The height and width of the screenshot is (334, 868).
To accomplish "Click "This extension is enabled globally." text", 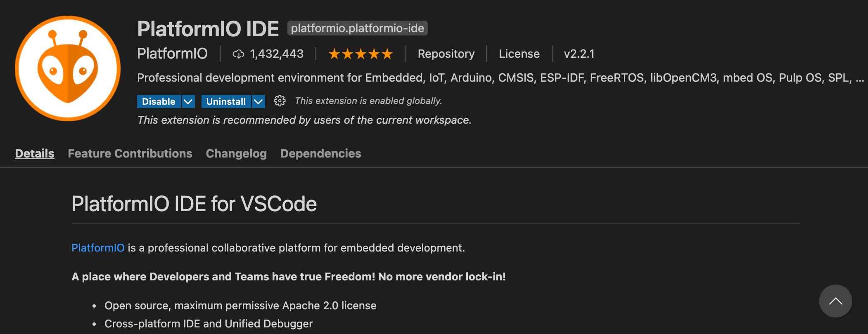I will pyautogui.click(x=368, y=101).
